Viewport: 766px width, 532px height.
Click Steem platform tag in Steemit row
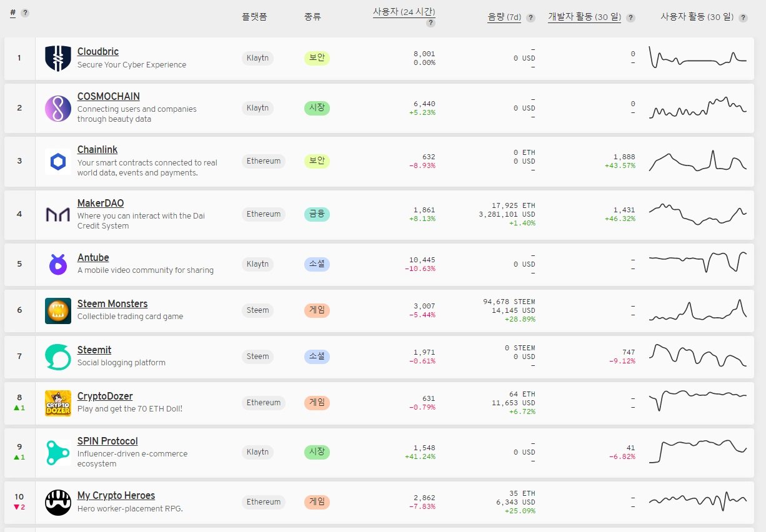point(257,357)
